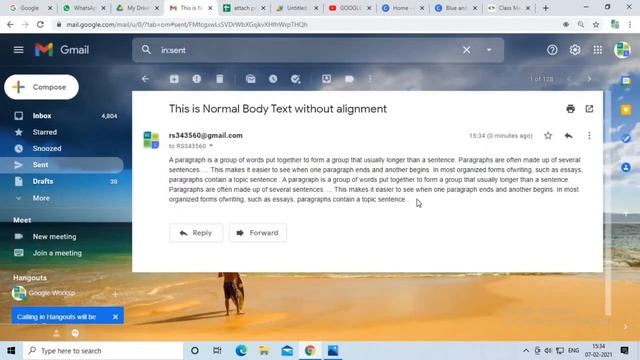
Task: Show hidden system tray icons
Action: pos(526,351)
